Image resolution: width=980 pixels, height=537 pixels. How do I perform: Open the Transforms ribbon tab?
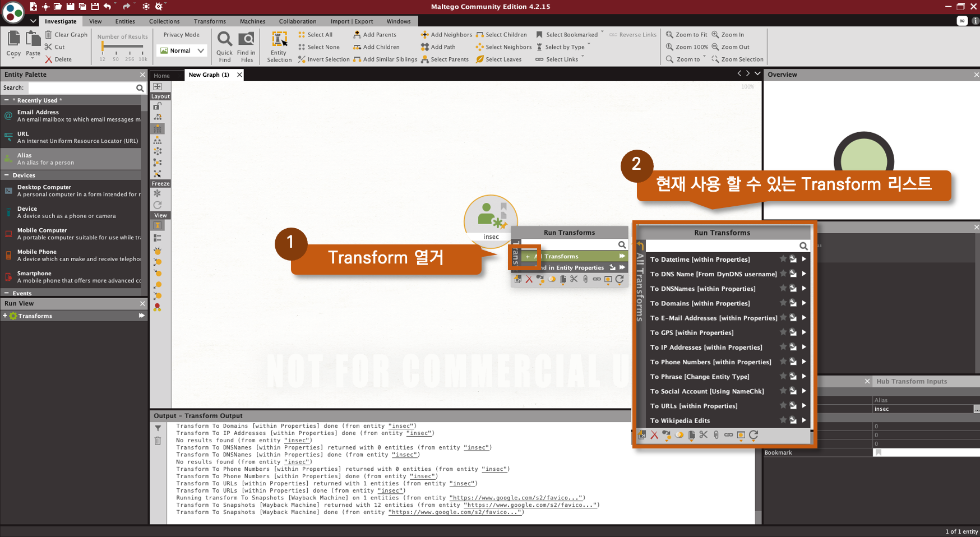pos(210,21)
